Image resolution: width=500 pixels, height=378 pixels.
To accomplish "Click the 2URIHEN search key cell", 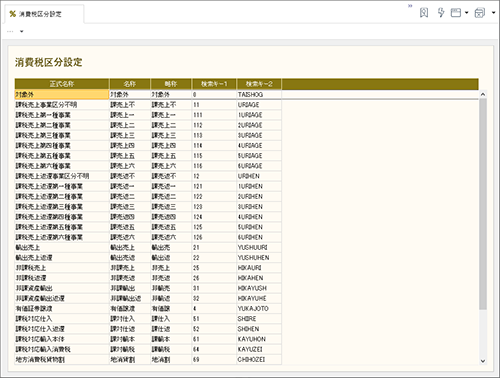I will 259,197.
